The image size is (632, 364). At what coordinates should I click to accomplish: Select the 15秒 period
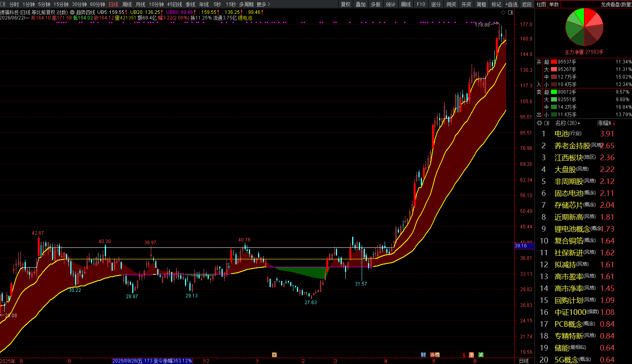tap(231, 4)
